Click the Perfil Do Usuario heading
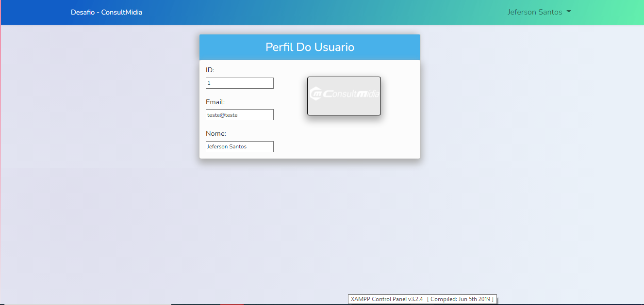The height and width of the screenshot is (305, 644). tap(310, 47)
